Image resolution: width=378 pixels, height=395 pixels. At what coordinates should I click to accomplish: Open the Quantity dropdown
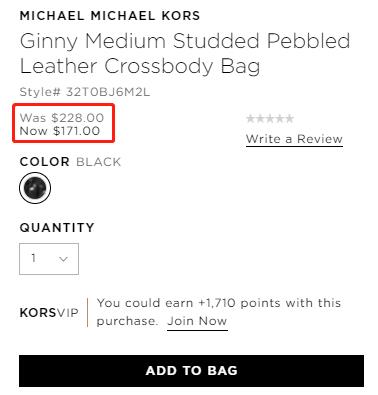[x=49, y=259]
